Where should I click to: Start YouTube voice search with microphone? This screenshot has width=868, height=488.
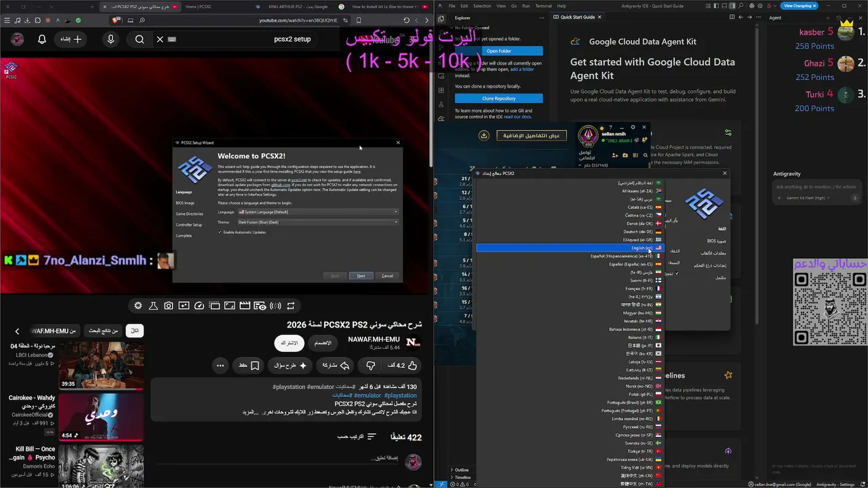pyautogui.click(x=111, y=39)
